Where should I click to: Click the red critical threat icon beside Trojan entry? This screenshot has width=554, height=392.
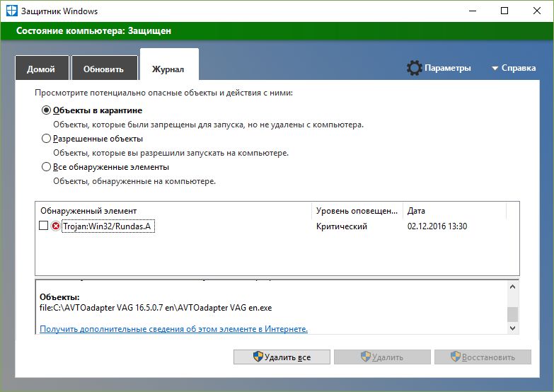(x=56, y=226)
